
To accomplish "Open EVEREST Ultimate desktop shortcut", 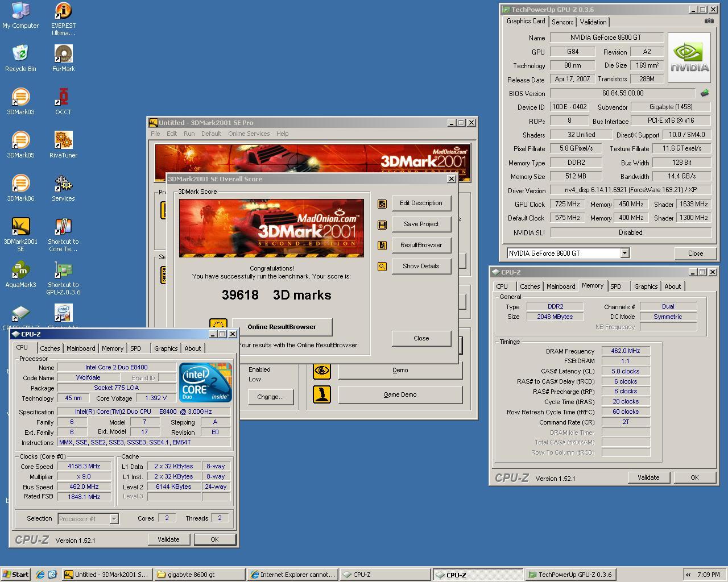I will [x=63, y=19].
